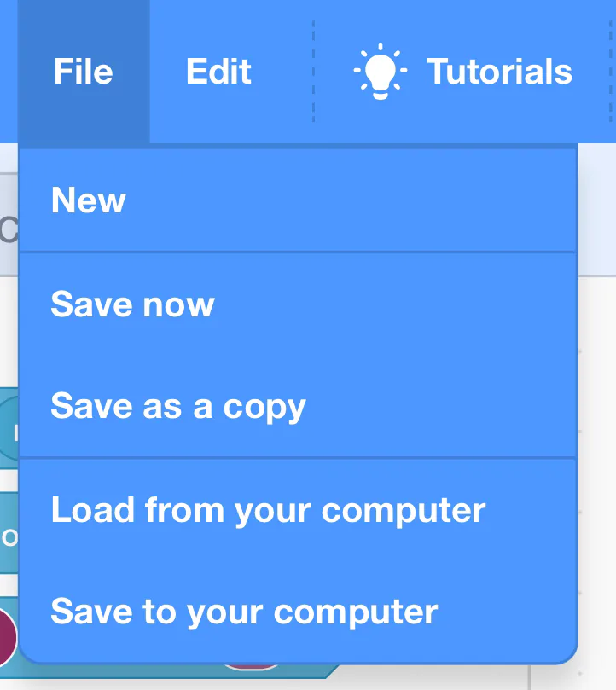Click the Tutorials lightbulb icon
The image size is (616, 690).
pos(380,72)
